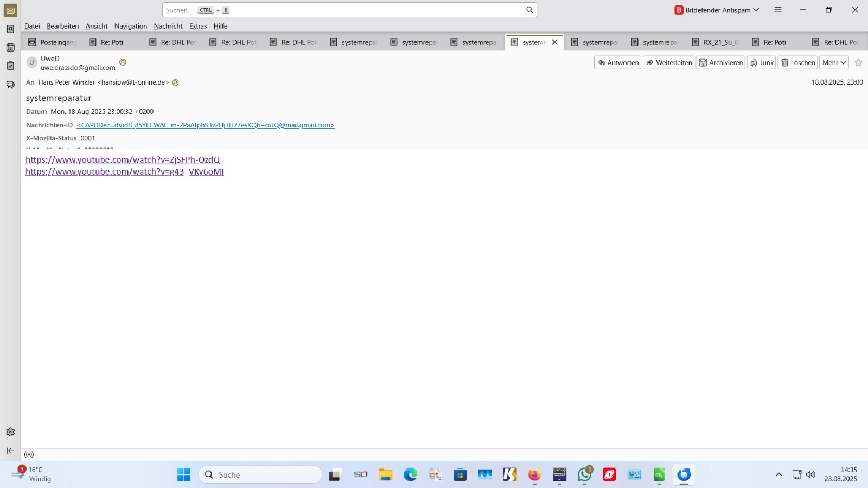The width and height of the screenshot is (868, 488).
Task: Click the X-Mozilla-Status value 0001
Action: (x=88, y=138)
